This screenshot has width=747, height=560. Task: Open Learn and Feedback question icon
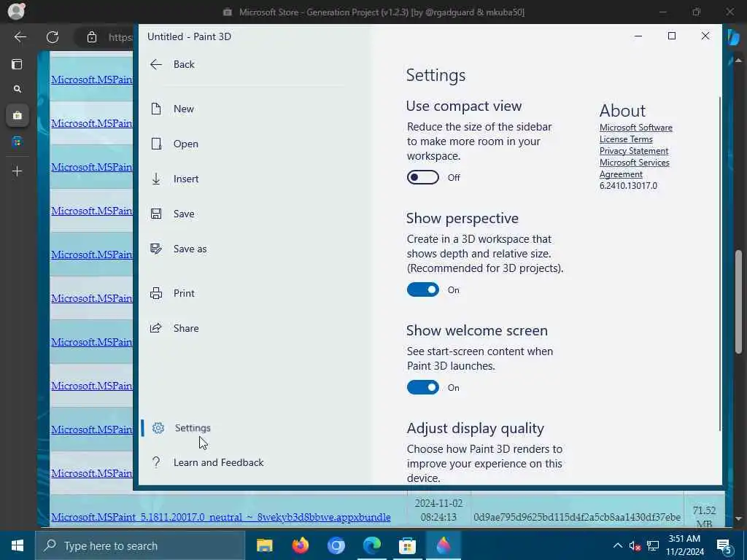coord(156,462)
